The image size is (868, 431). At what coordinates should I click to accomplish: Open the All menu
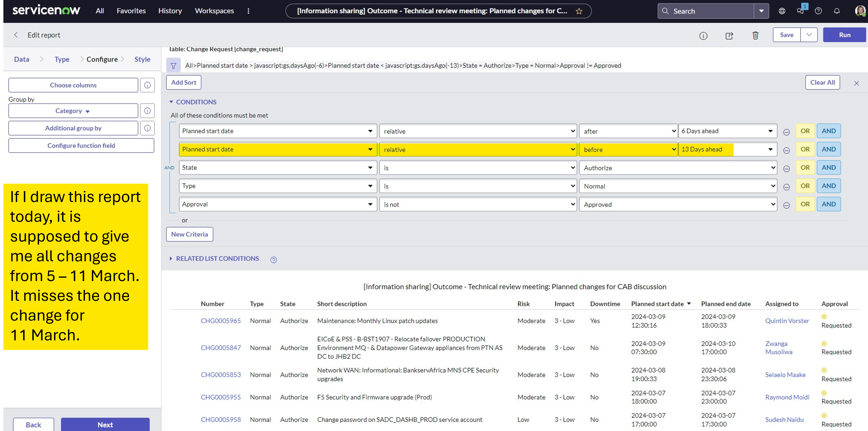100,11
